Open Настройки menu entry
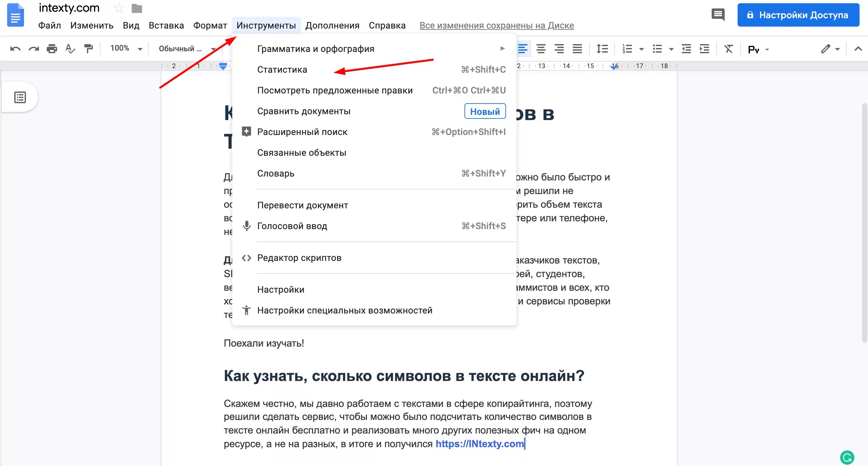The image size is (868, 466). [374, 289]
